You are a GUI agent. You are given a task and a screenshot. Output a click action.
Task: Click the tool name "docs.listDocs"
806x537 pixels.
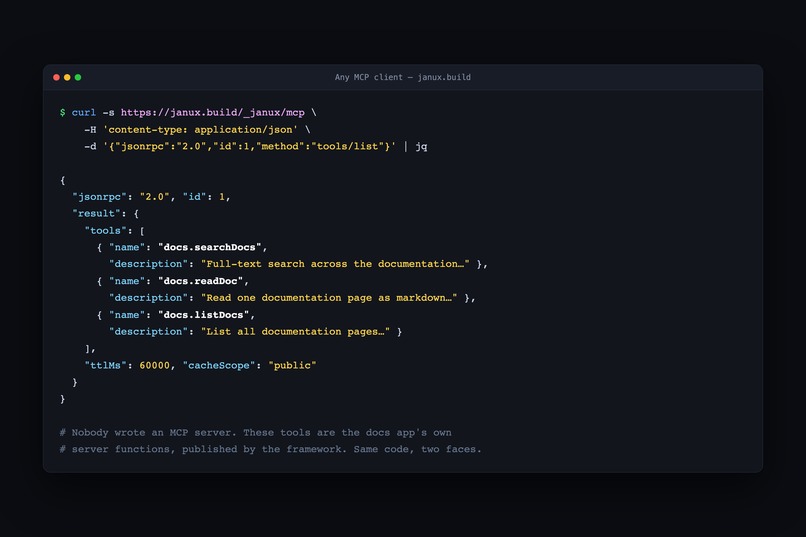point(204,315)
